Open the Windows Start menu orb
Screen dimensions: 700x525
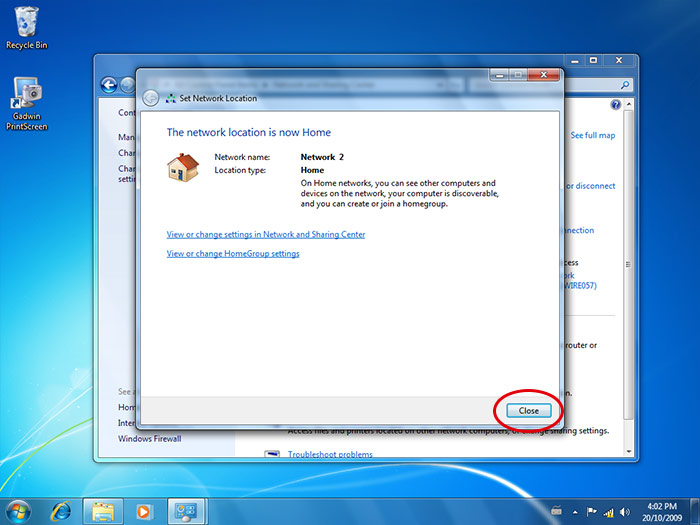pos(18,512)
